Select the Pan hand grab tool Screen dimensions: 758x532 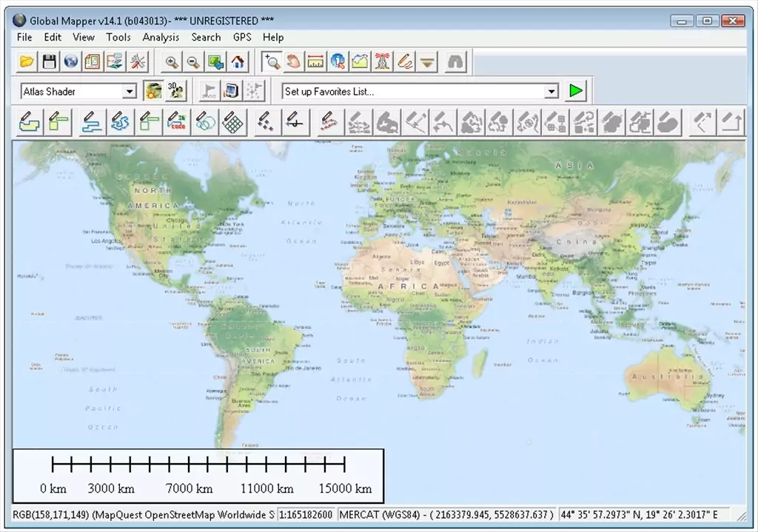[x=293, y=62]
